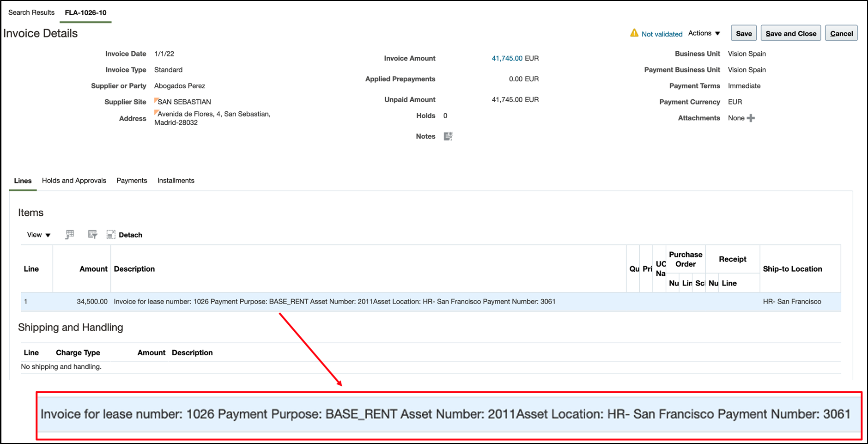The height and width of the screenshot is (444, 868).
Task: Click the Save button
Action: (x=744, y=33)
